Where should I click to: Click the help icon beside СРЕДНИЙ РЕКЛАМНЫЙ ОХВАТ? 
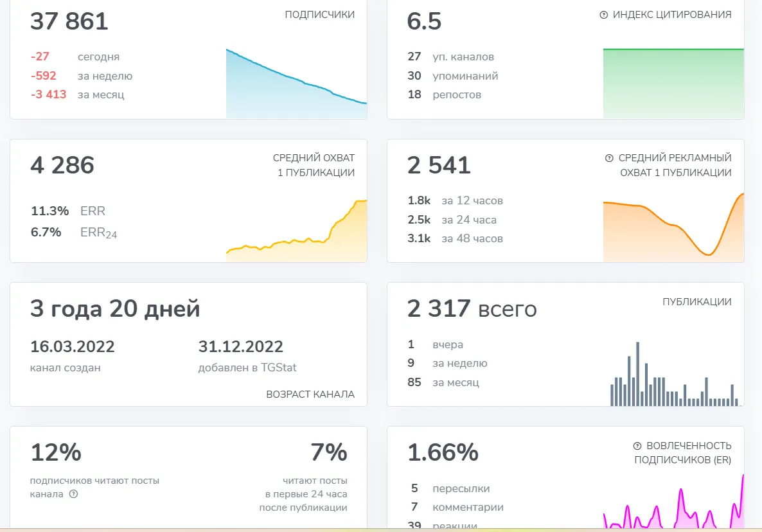(x=609, y=158)
